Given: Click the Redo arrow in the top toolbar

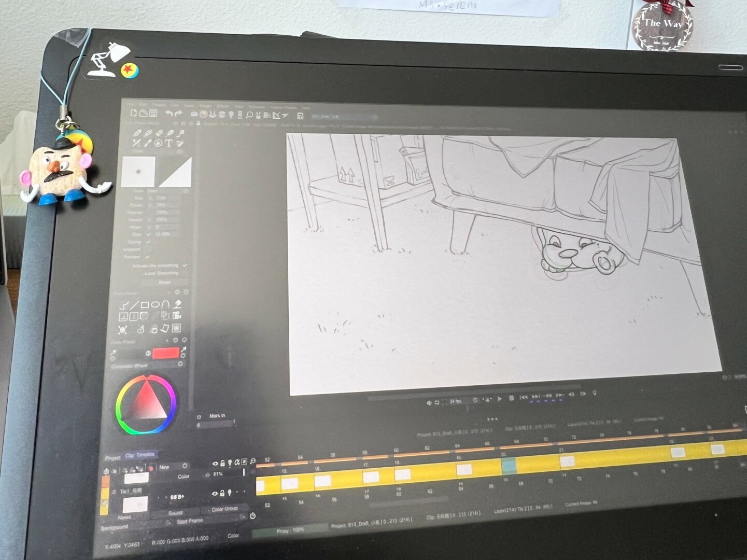Looking at the screenshot, I should point(179,114).
